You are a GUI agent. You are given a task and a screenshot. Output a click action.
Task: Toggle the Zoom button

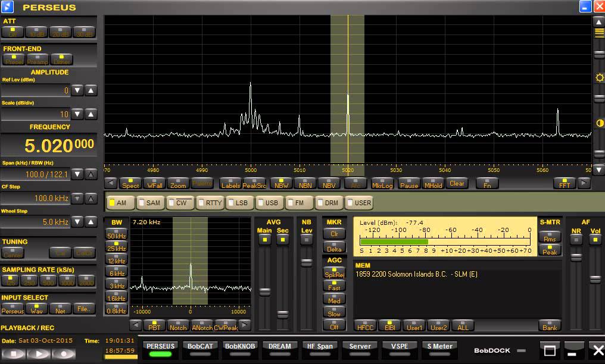coord(178,183)
